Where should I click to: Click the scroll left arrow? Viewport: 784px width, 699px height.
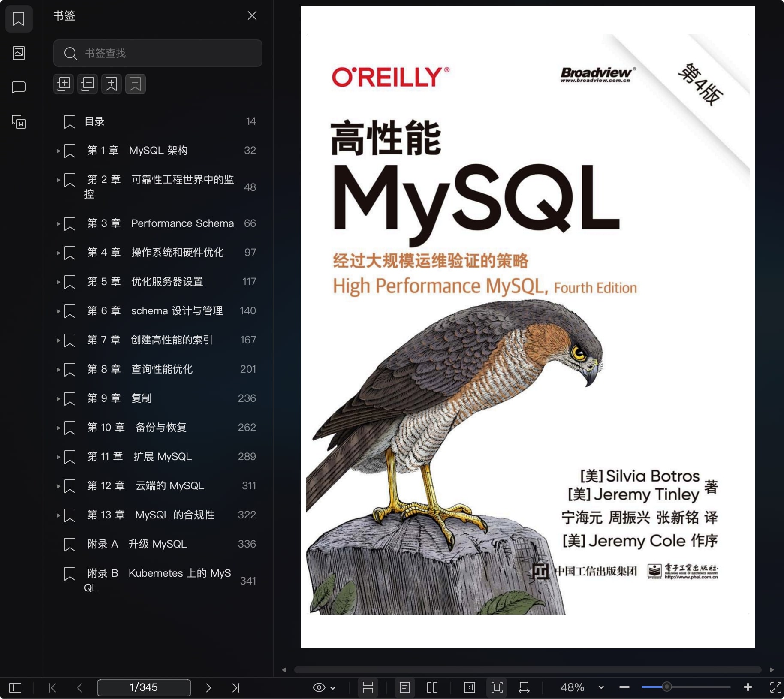click(284, 670)
